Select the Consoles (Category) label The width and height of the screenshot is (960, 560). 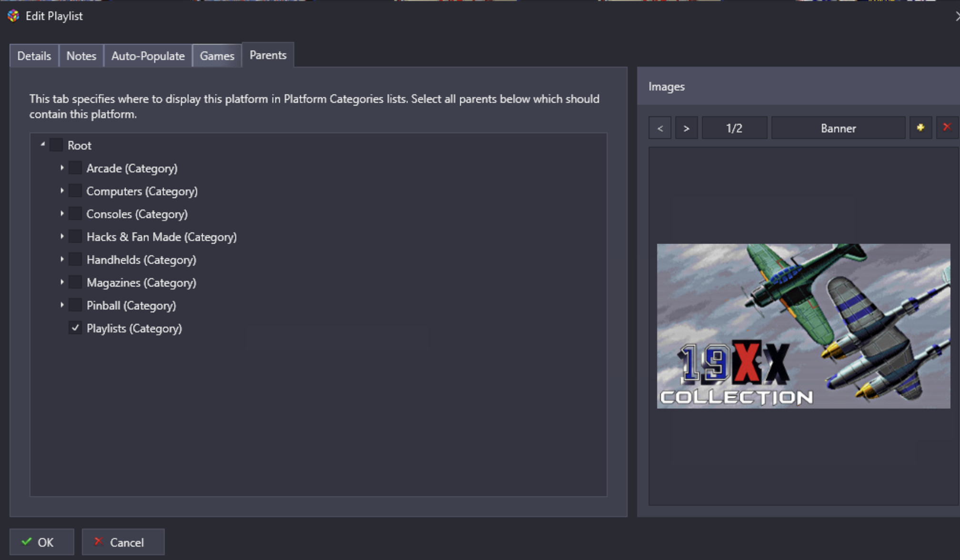[137, 214]
